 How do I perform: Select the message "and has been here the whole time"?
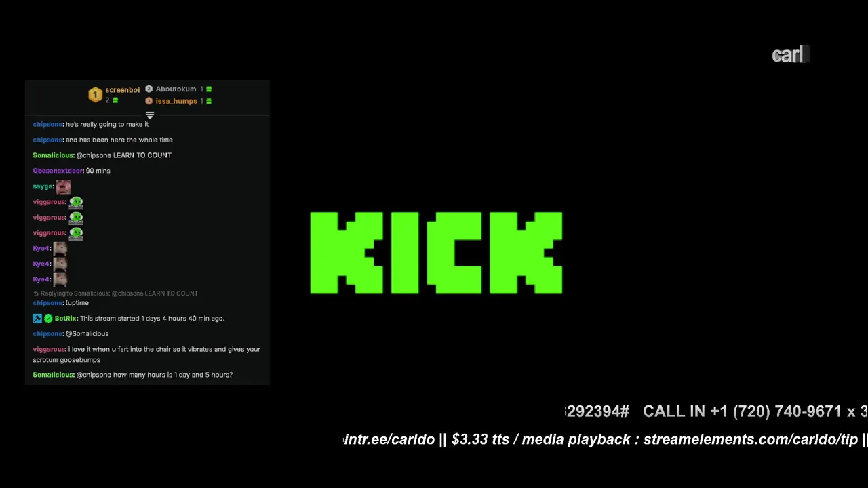(x=119, y=140)
